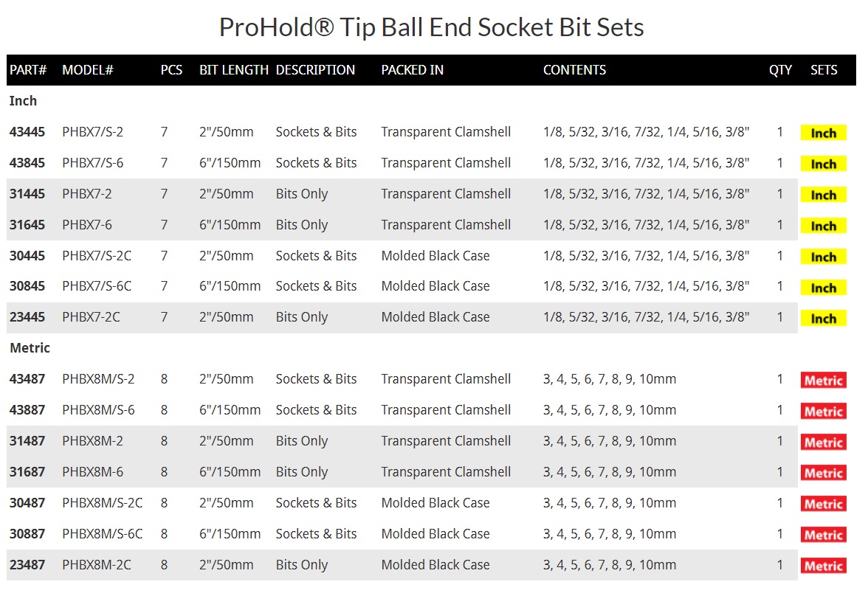Click the Metric badge for part 43487
Viewport: 868px width, 593px height.
click(x=823, y=381)
